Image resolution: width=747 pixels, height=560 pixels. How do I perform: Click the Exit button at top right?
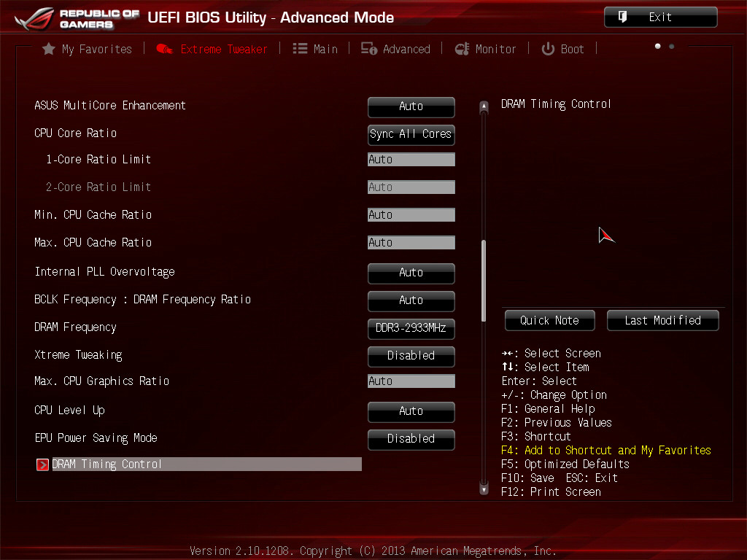point(660,17)
